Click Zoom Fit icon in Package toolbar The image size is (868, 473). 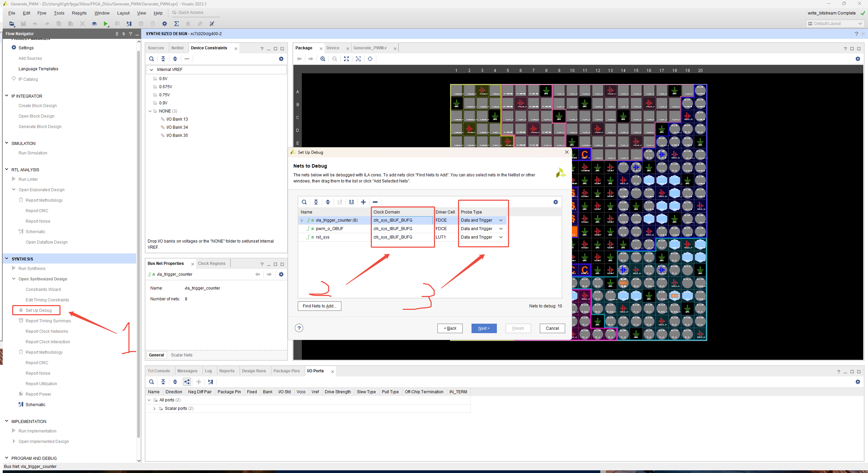pos(346,59)
